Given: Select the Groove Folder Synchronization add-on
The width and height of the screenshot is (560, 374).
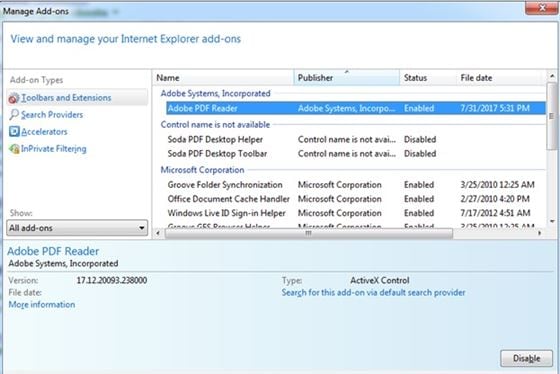Looking at the screenshot, I should pos(225,185).
